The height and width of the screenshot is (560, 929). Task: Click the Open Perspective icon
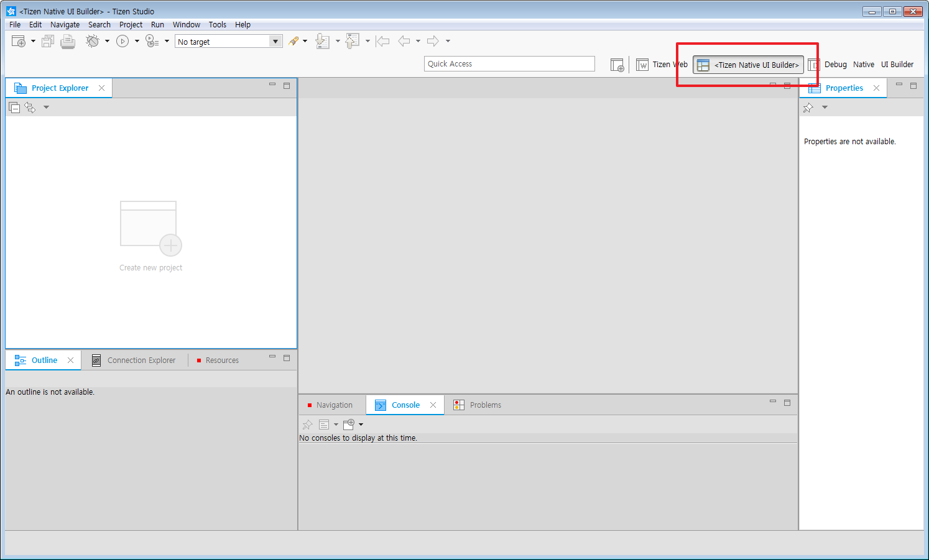click(617, 65)
